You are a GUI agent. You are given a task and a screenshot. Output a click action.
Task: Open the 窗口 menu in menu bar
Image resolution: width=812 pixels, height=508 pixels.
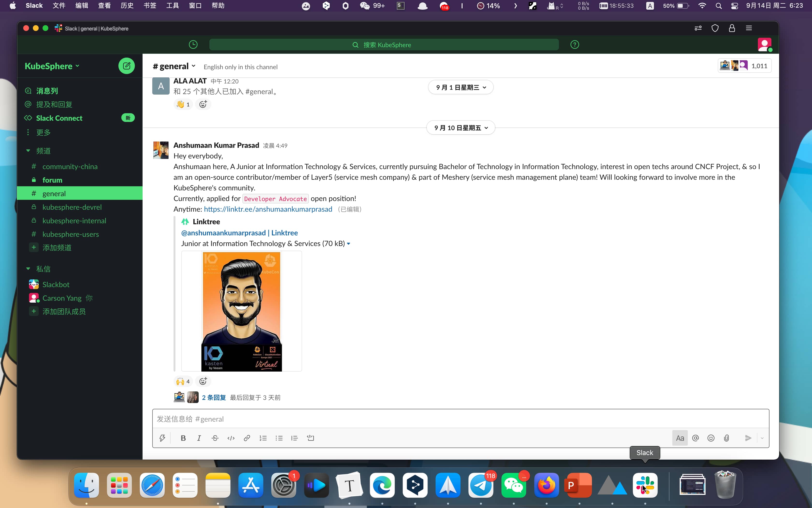[x=195, y=6]
